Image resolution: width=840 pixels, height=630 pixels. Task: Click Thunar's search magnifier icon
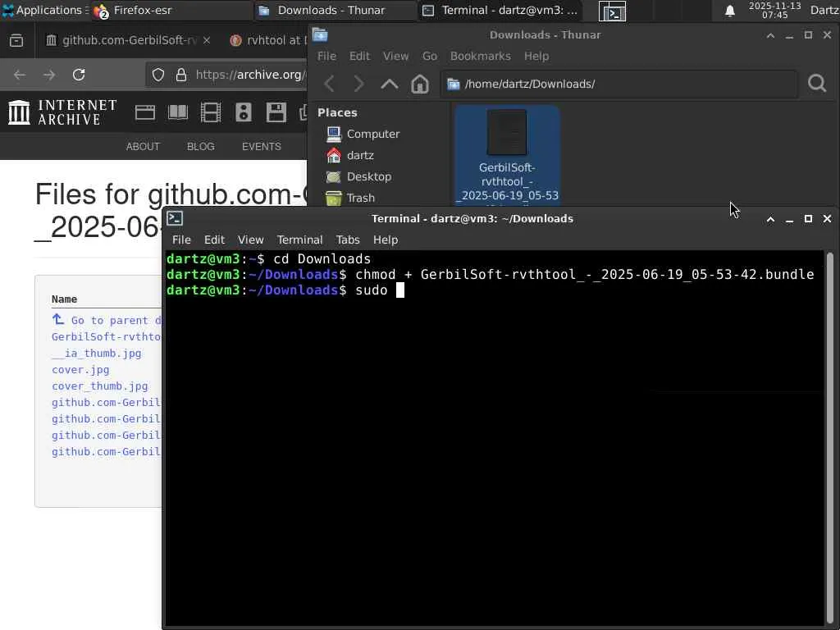(817, 83)
